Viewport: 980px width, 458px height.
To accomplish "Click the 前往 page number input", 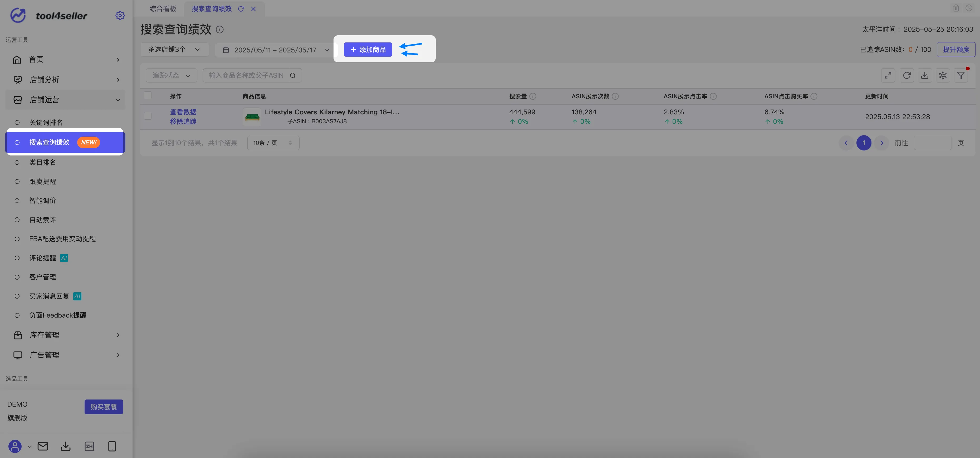I will tap(932, 143).
